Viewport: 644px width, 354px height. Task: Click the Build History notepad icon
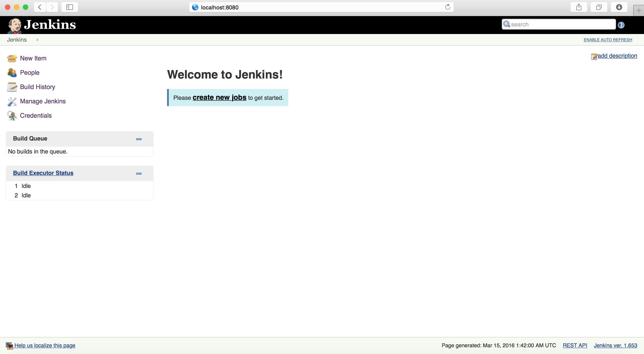[12, 87]
